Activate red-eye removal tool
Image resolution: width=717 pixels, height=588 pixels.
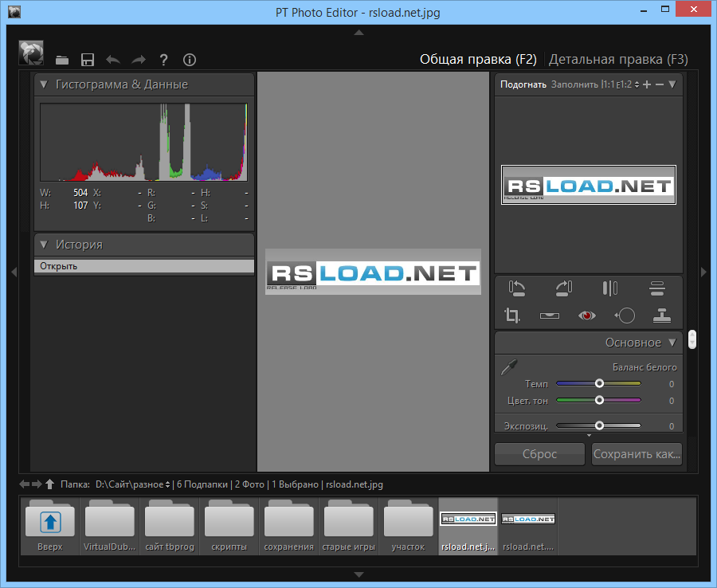click(586, 316)
